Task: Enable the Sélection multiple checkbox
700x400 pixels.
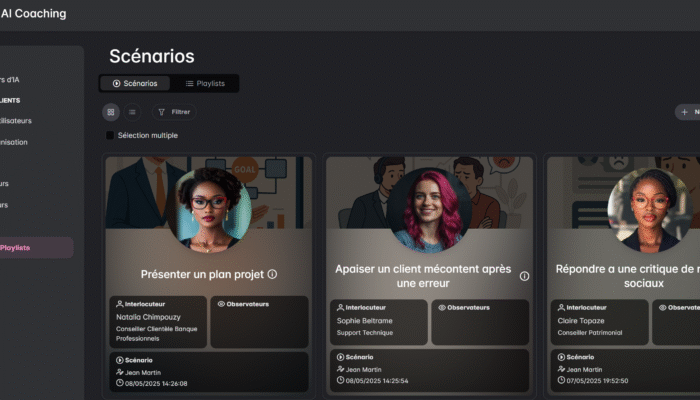Action: point(110,135)
